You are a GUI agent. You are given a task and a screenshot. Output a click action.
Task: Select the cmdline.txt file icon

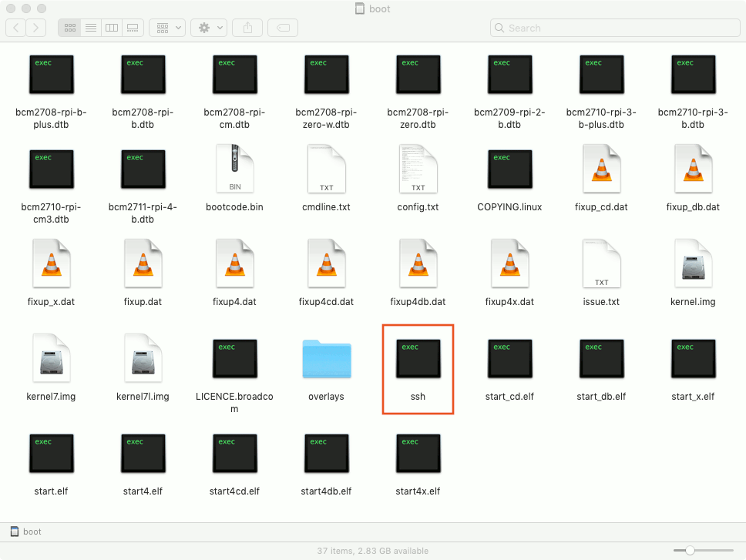pos(326,169)
